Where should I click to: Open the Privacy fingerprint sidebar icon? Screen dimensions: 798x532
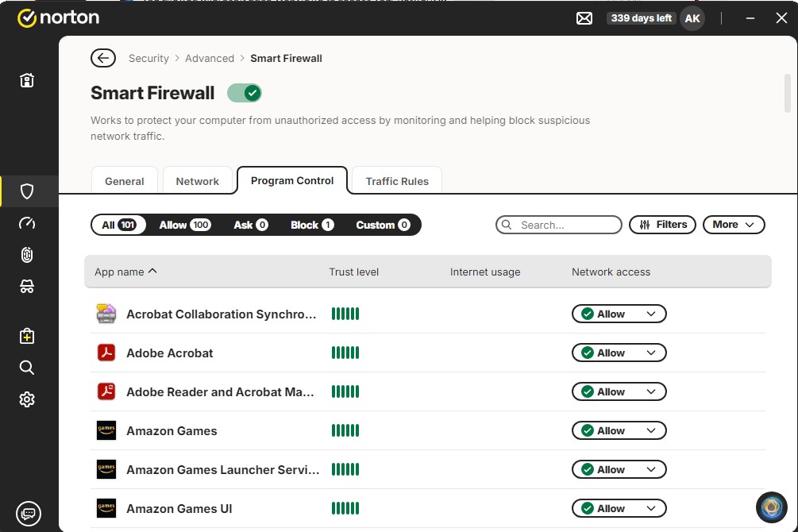pyautogui.click(x=27, y=255)
